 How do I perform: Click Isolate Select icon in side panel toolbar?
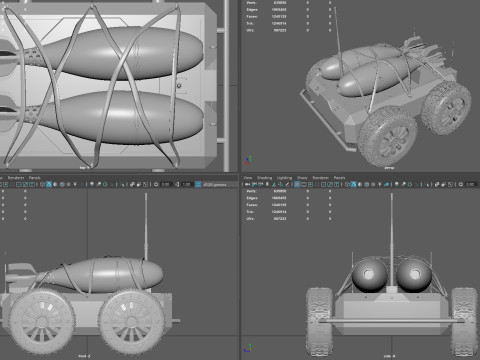(428, 184)
